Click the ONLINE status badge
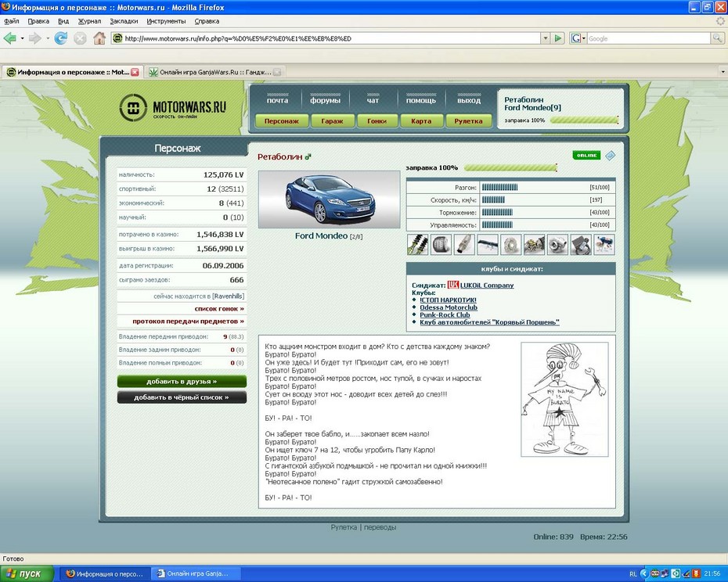728x582 pixels. click(586, 155)
